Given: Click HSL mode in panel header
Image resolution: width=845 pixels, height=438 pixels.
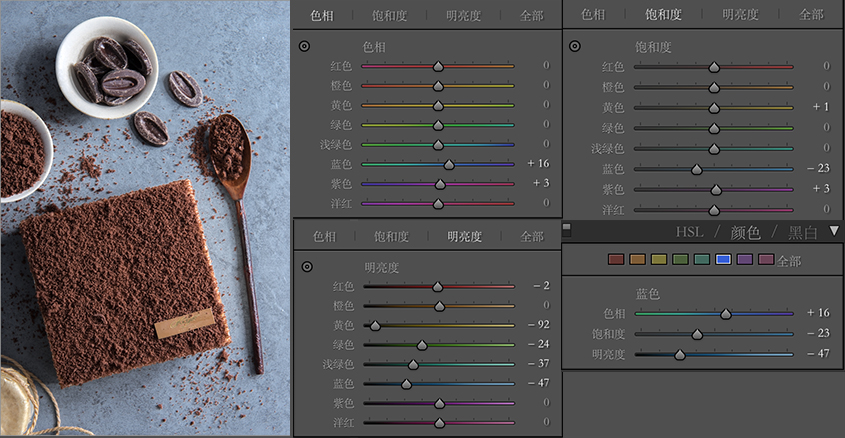Looking at the screenshot, I should [x=690, y=232].
